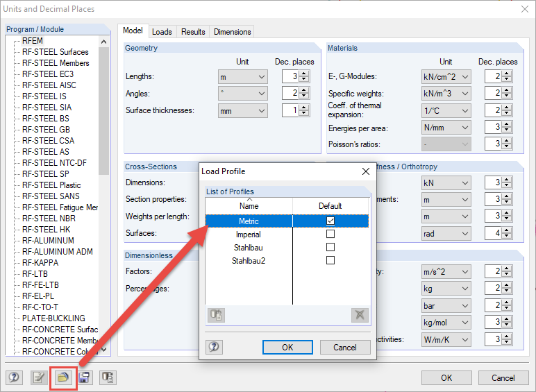536x392 pixels.
Task: Select the Stahlbau profile row
Action: click(287, 247)
